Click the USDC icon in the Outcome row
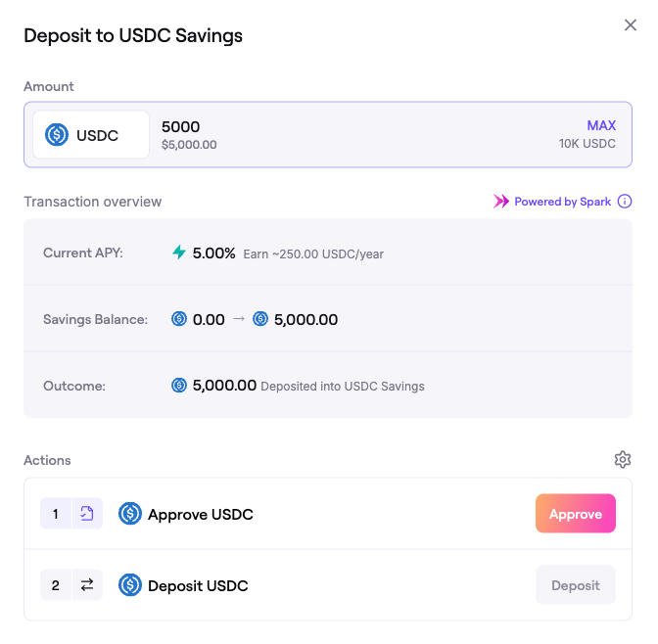658x644 pixels. point(179,386)
